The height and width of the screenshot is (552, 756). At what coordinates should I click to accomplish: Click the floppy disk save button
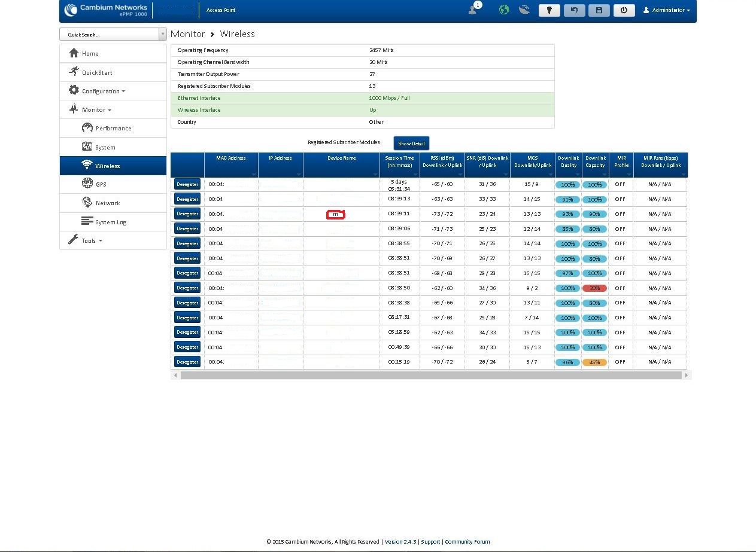tap(599, 10)
